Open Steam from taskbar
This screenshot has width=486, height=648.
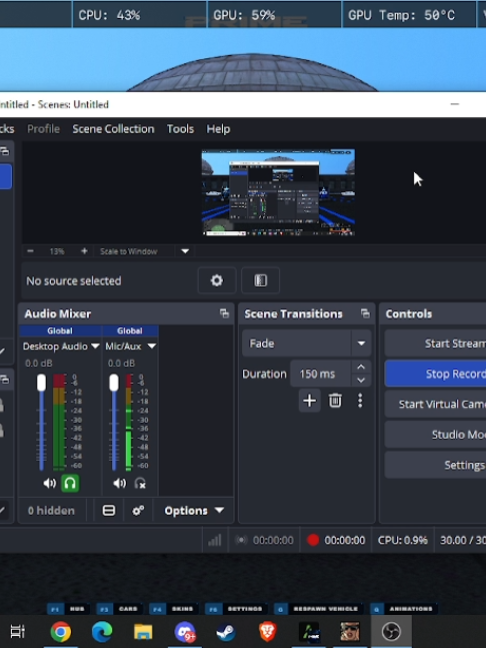click(x=226, y=631)
